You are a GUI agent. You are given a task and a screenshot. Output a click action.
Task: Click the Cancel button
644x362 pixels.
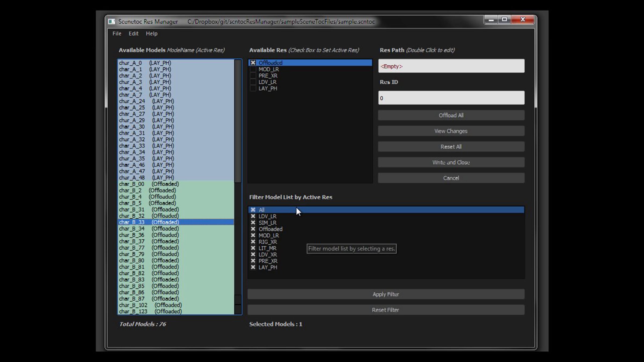point(451,178)
